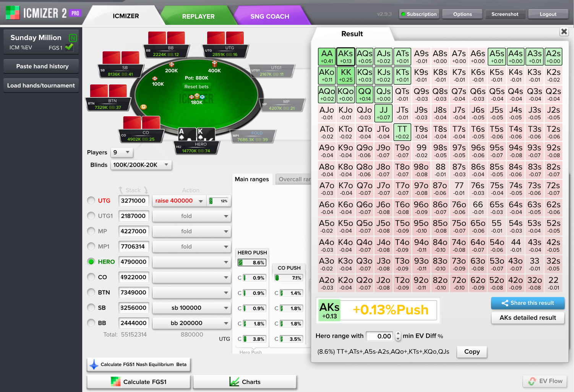Select the HERO radio button
574x392 pixels.
(x=91, y=262)
